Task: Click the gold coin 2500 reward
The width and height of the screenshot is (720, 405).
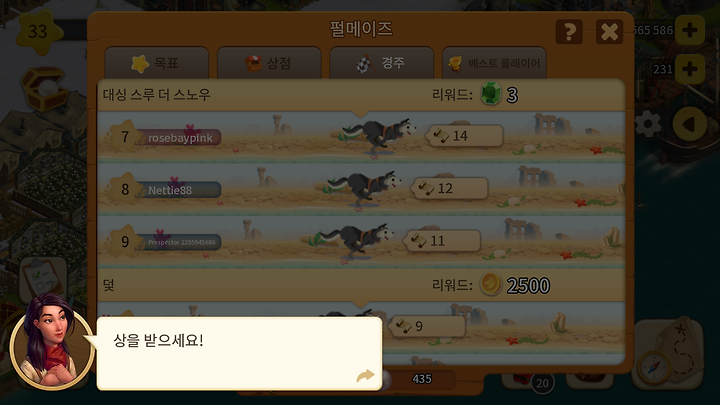Action: click(x=491, y=285)
